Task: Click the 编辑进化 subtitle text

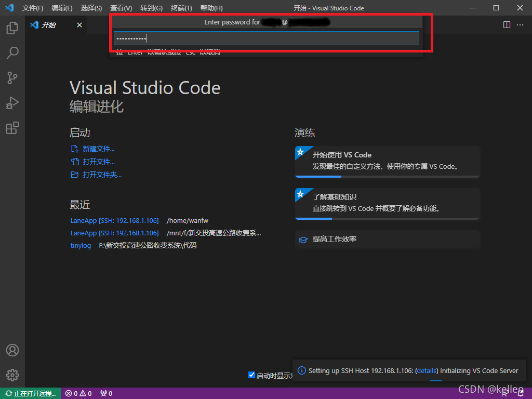Action: click(97, 107)
